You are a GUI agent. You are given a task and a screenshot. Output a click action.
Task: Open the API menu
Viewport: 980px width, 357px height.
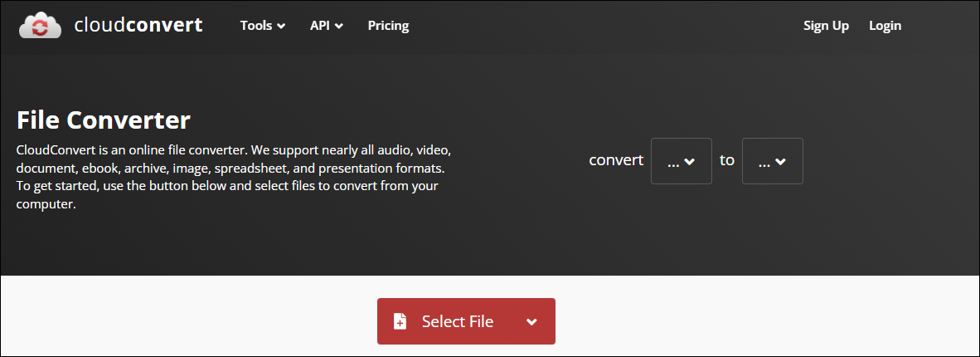(x=326, y=26)
